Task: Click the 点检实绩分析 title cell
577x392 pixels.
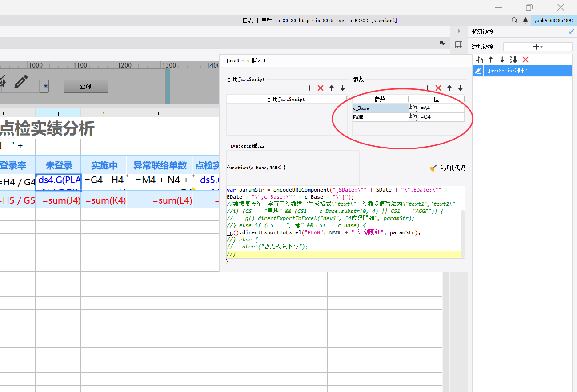Action: click(47, 128)
